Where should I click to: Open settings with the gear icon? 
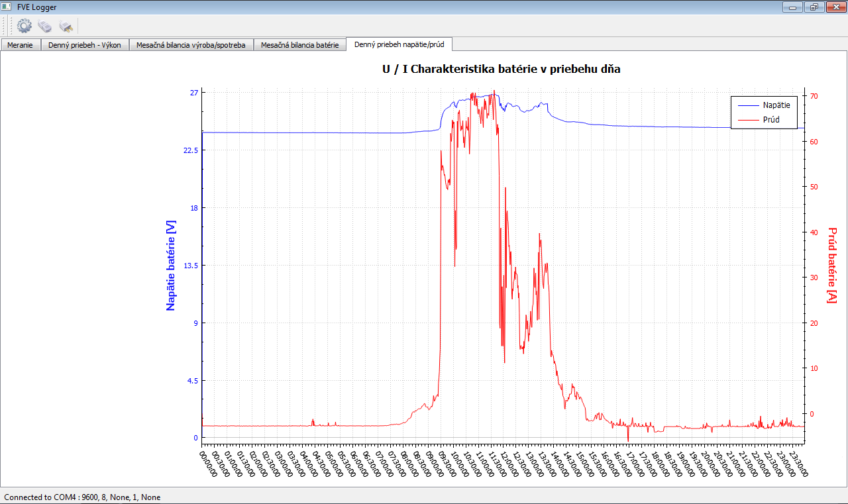tap(25, 26)
